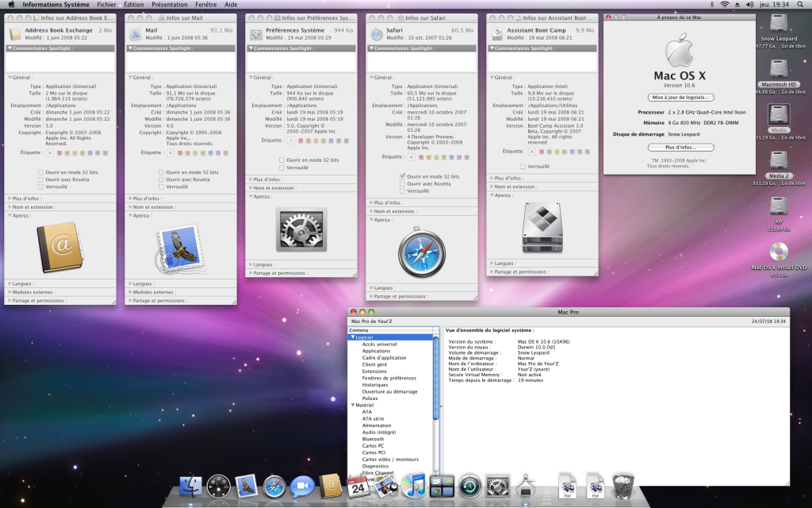Select Accès universel in Mac Pro sidebar
The width and height of the screenshot is (812, 508).
[379, 344]
